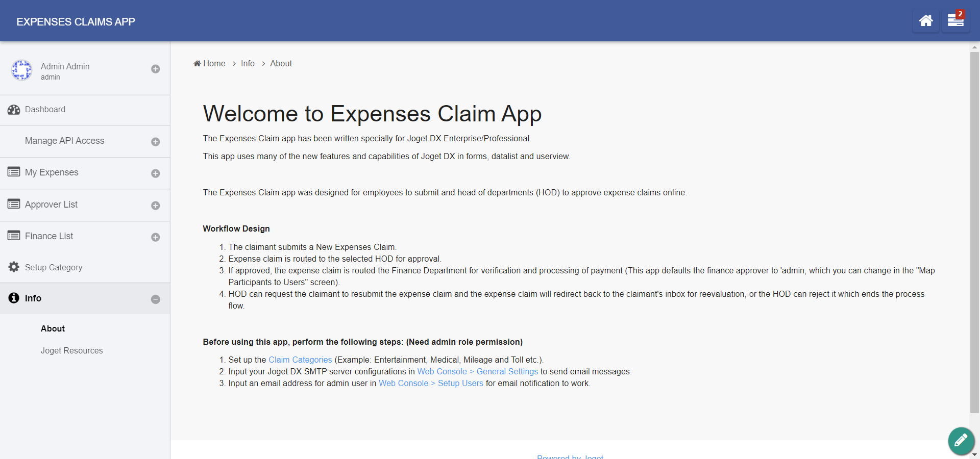Expand the Manage API Access menu
Viewport: 980px width, 459px height.
coord(156,142)
